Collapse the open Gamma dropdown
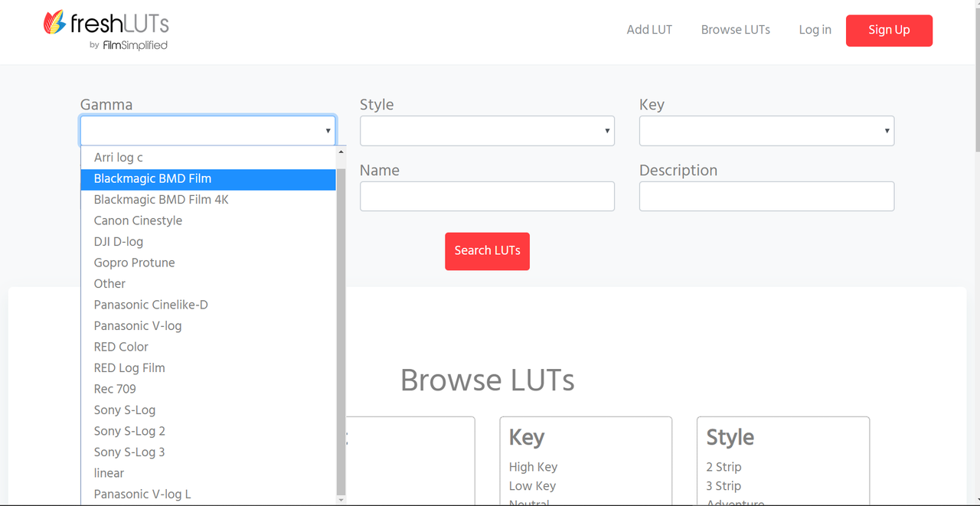Image resolution: width=980 pixels, height=506 pixels. [x=207, y=131]
